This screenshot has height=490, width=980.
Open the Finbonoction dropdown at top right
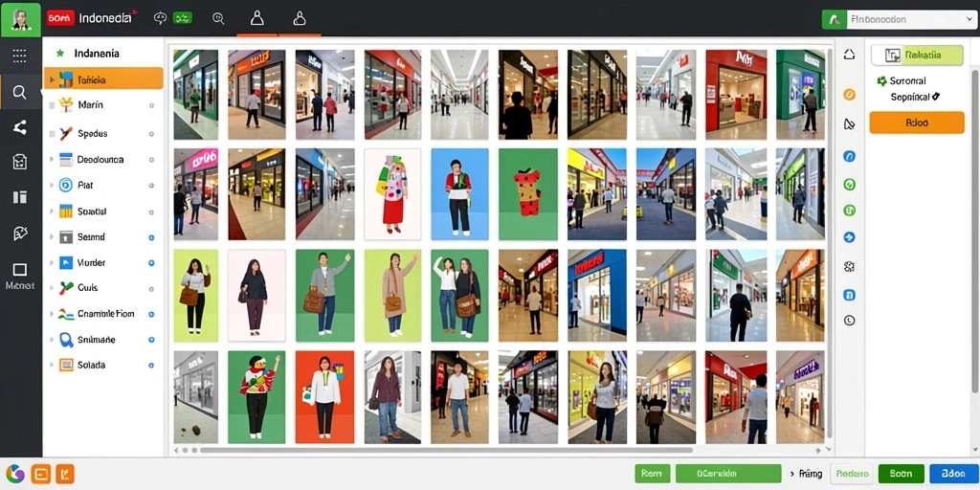click(x=898, y=19)
